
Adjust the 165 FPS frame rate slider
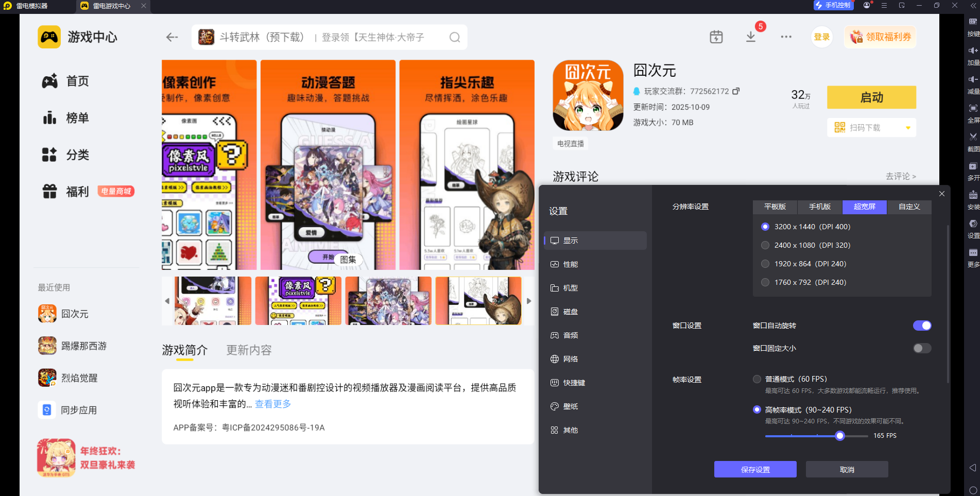click(x=840, y=436)
